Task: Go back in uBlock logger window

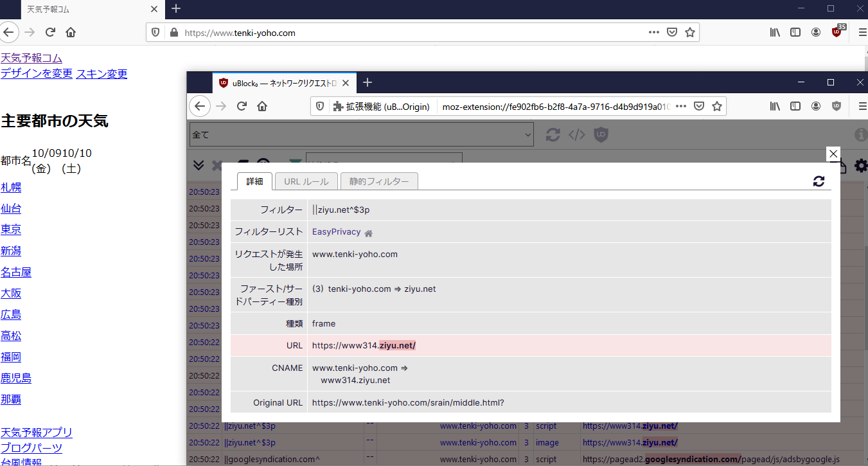Action: [200, 106]
